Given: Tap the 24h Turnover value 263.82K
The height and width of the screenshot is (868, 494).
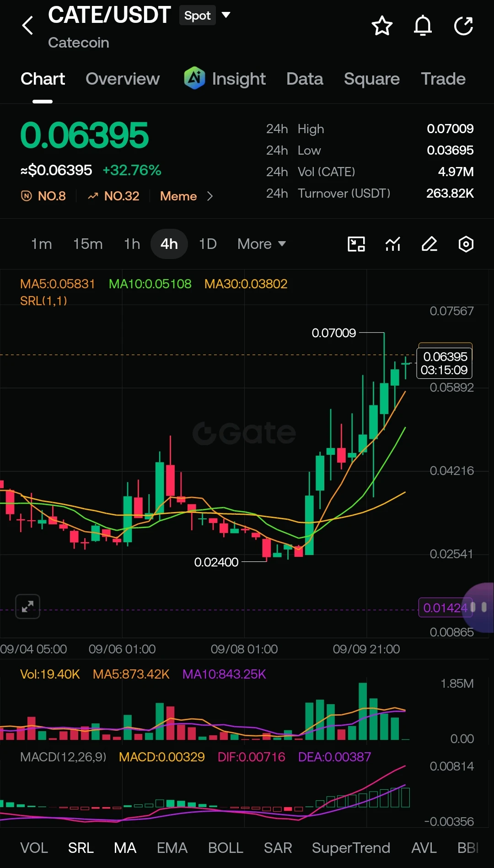Looking at the screenshot, I should coord(450,193).
